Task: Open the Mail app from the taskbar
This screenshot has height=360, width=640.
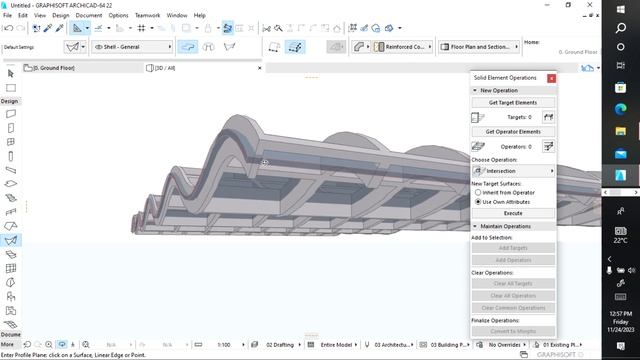Action: point(620,154)
